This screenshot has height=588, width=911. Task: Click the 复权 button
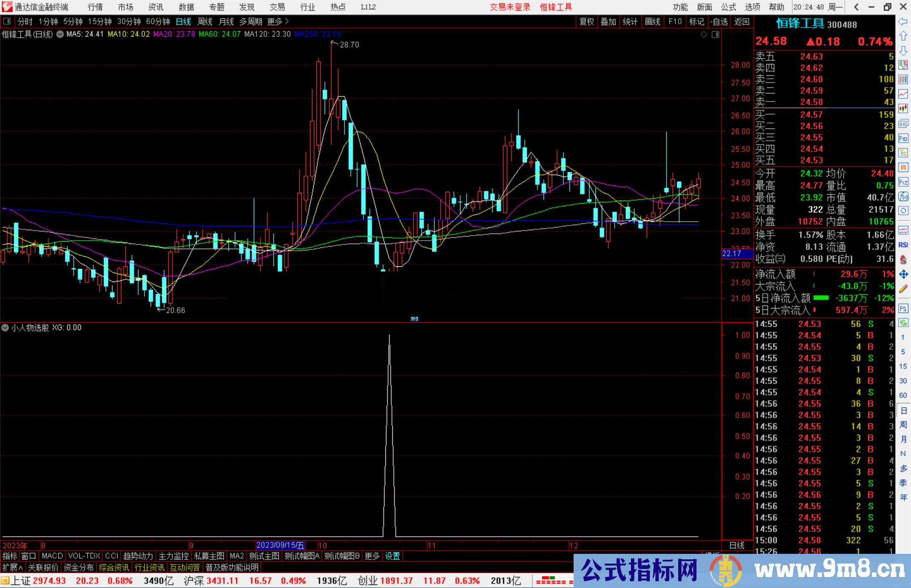[587, 21]
